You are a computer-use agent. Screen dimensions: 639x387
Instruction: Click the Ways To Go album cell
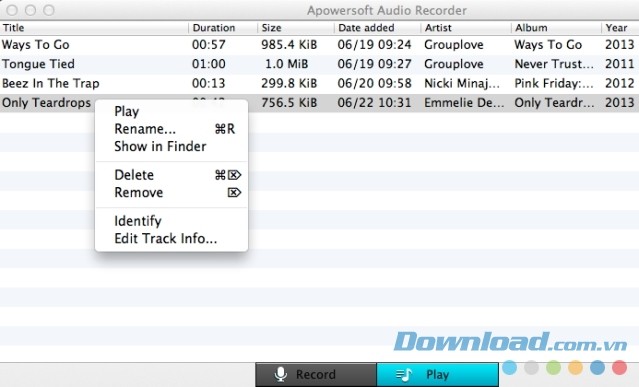click(x=548, y=44)
